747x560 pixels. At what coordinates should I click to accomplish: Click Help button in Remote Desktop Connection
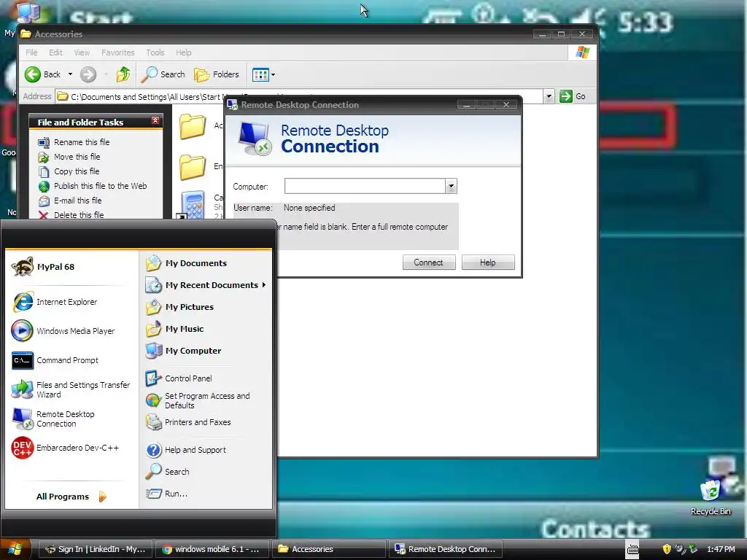click(x=488, y=262)
